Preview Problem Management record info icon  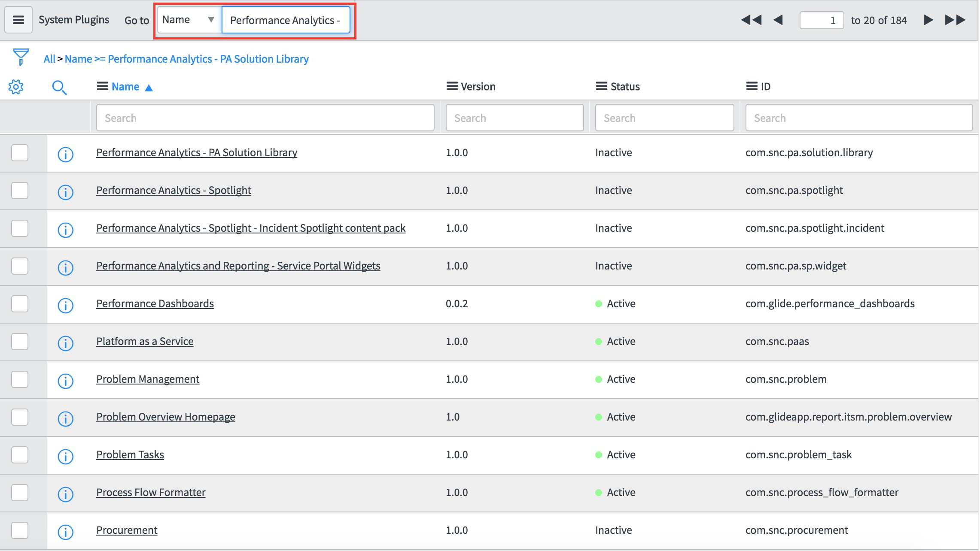tap(66, 381)
